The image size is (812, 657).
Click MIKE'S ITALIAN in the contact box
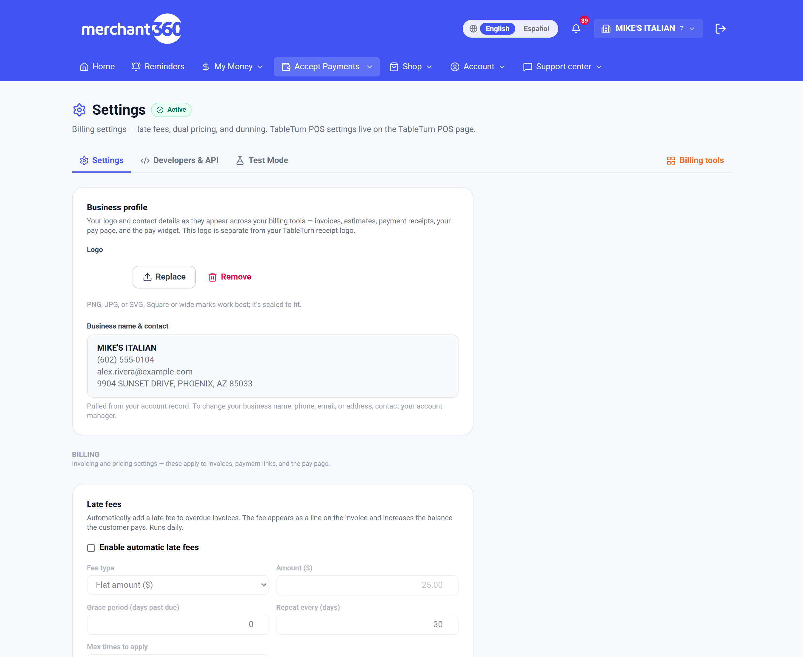coord(127,348)
